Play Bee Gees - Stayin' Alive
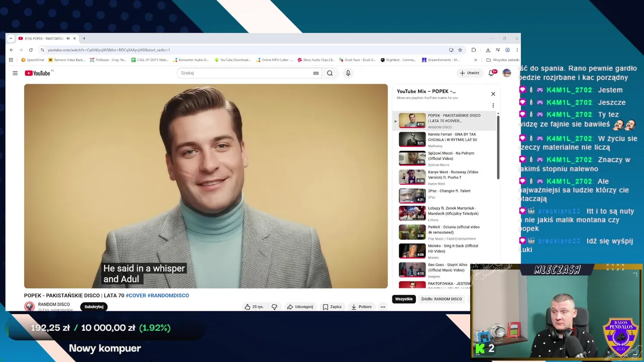 (445, 270)
